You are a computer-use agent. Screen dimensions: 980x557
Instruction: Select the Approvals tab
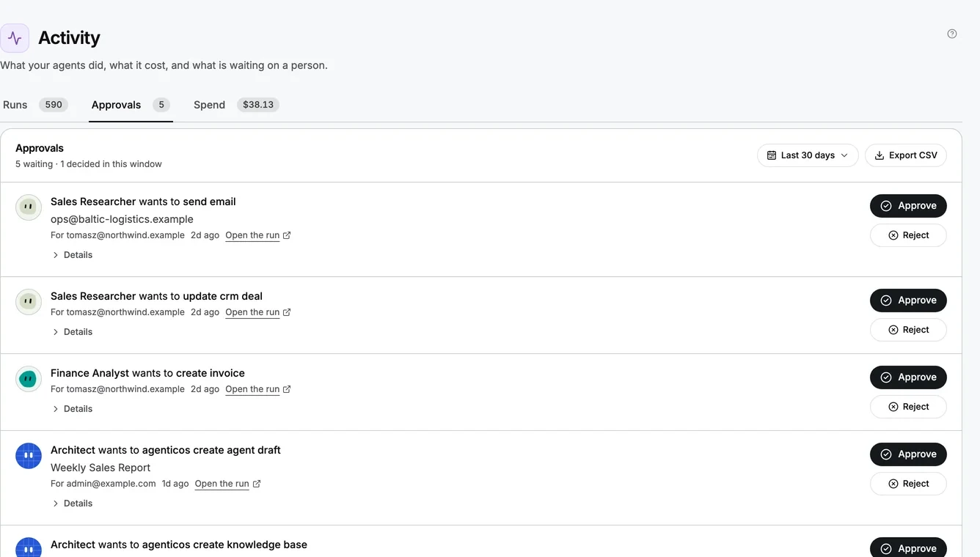[131, 105]
